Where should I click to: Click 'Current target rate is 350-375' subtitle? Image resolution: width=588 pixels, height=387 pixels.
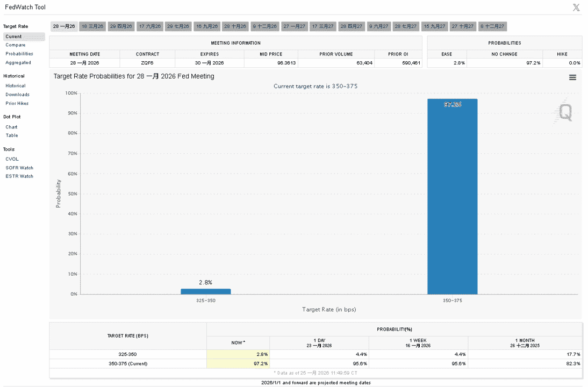click(315, 86)
